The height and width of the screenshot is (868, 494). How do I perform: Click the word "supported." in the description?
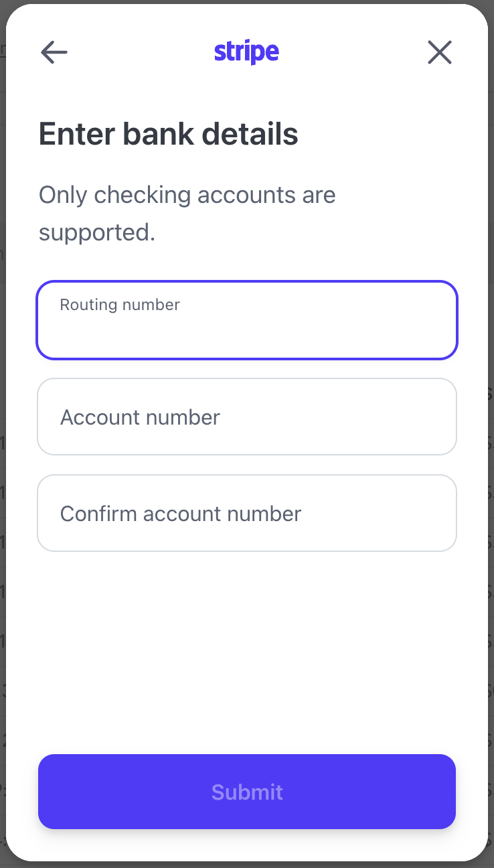(97, 232)
